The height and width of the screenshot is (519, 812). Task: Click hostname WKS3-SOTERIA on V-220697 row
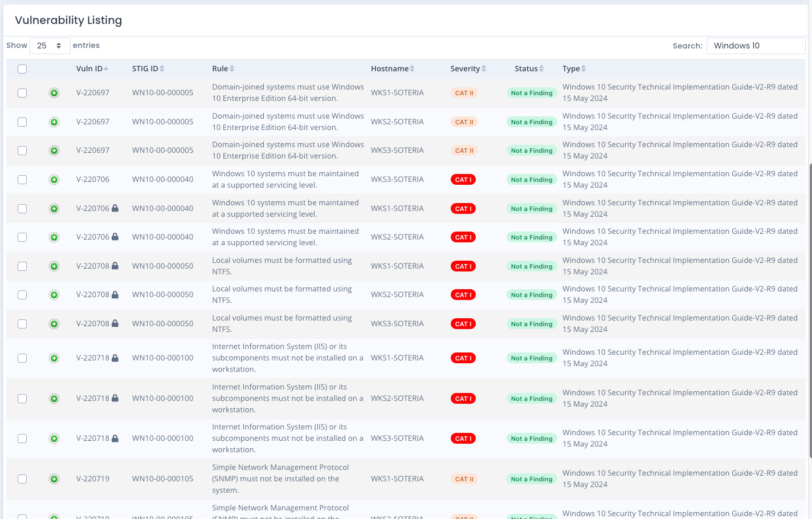[x=397, y=150]
